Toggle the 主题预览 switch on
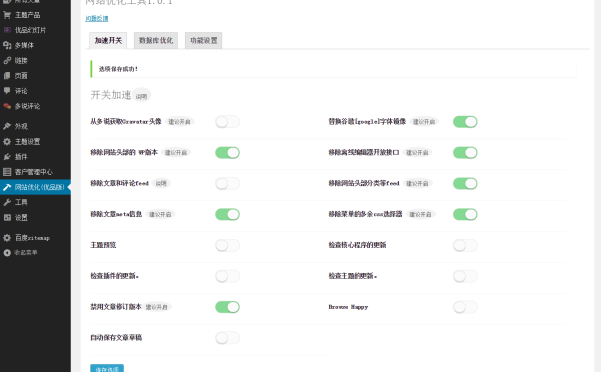601x372 pixels. 227,245
